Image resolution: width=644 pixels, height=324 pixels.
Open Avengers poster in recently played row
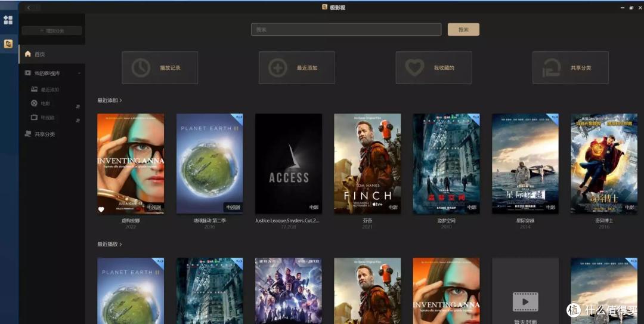pyautogui.click(x=289, y=291)
